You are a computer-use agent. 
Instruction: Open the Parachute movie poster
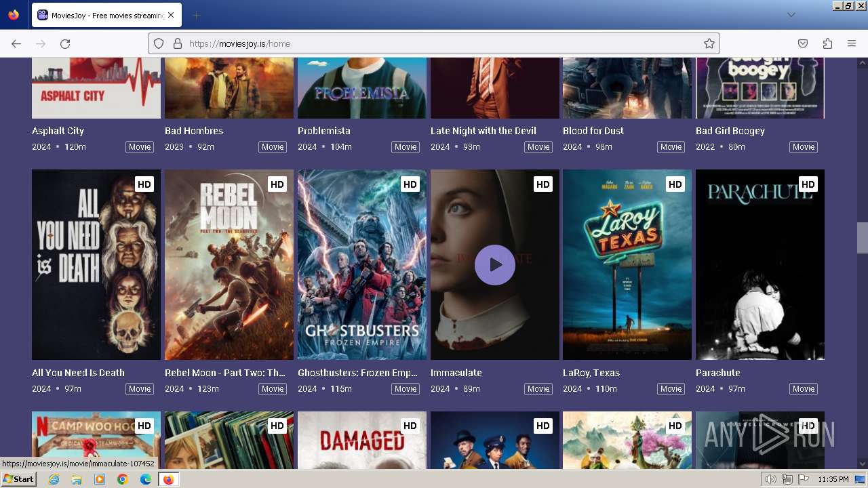760,264
